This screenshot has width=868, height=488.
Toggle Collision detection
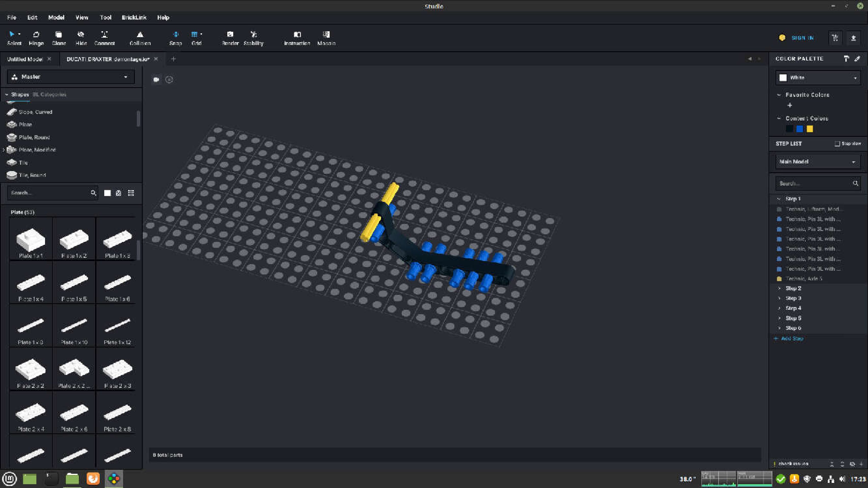point(140,38)
